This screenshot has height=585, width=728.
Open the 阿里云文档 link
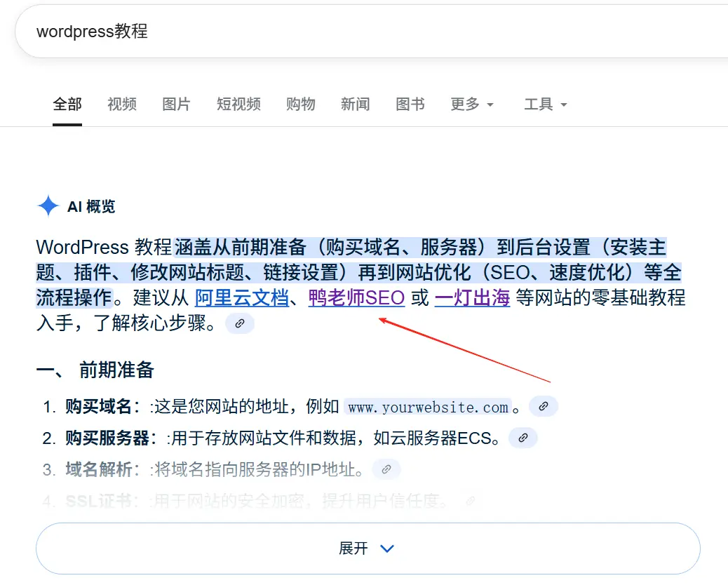242,297
